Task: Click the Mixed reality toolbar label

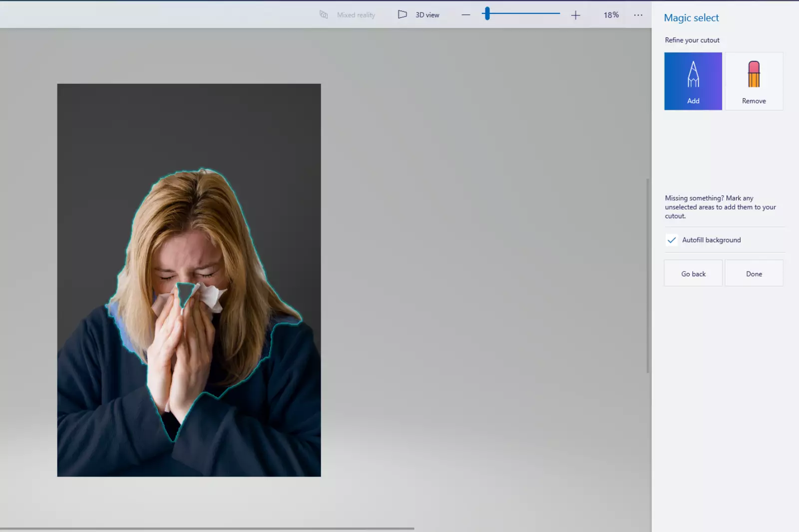Action: point(356,14)
